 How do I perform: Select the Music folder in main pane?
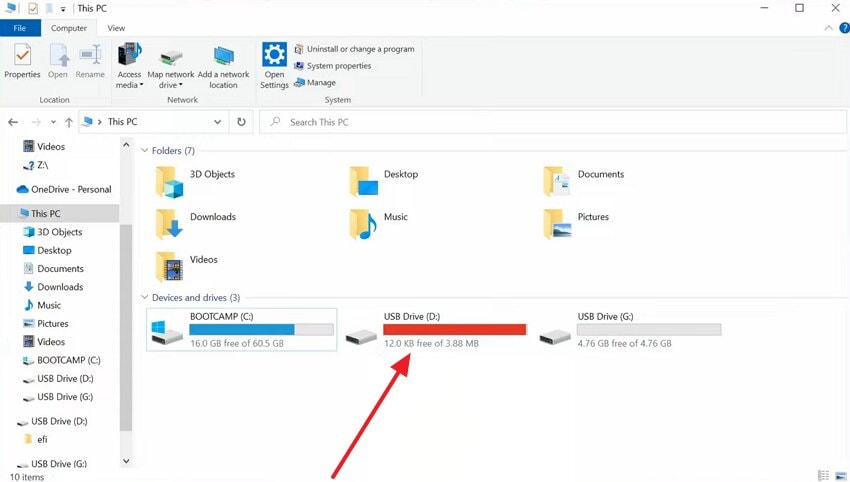(378, 224)
